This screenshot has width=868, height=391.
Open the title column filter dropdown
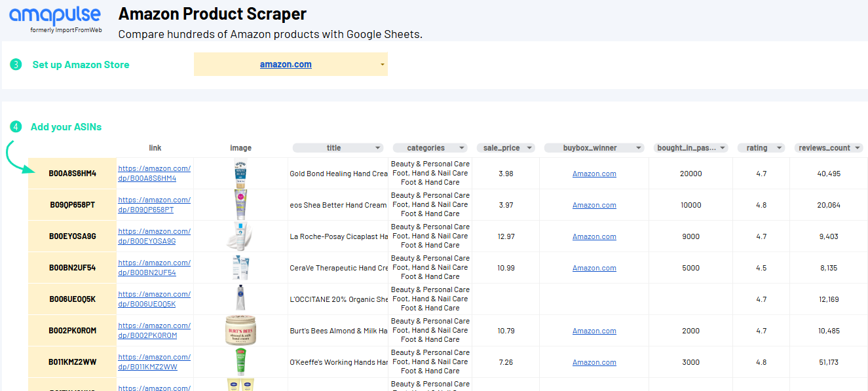[377, 148]
